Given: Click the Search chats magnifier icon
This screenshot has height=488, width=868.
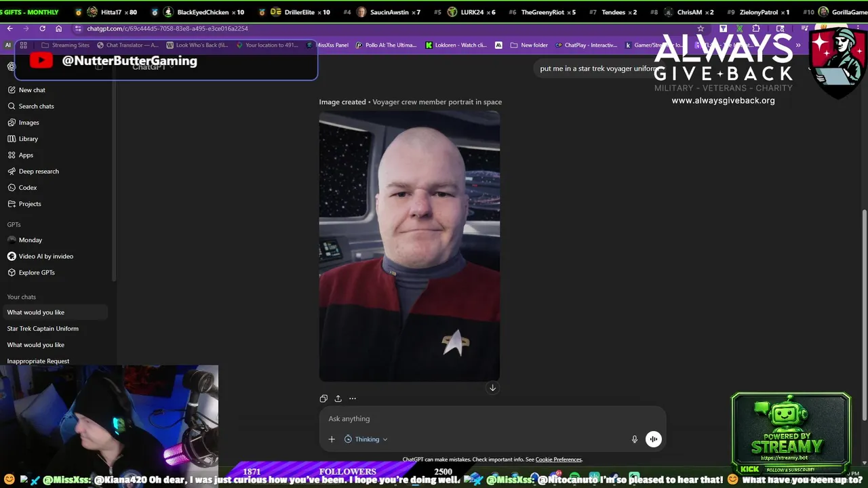Looking at the screenshot, I should pos(12,106).
